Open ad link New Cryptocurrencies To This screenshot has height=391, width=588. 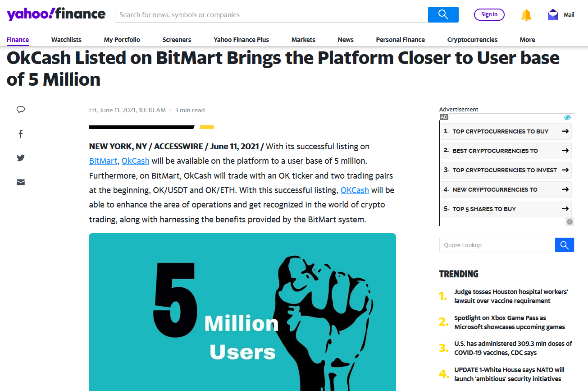[x=495, y=189]
